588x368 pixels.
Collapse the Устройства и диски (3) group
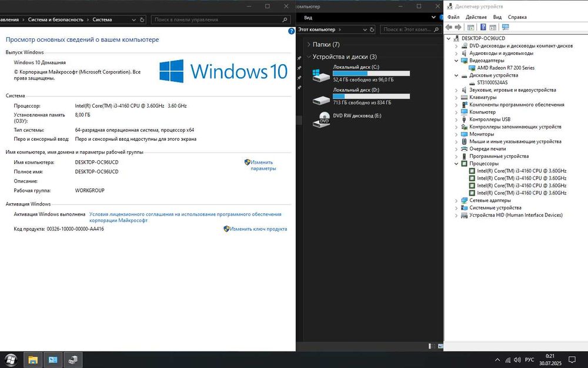pyautogui.click(x=309, y=57)
